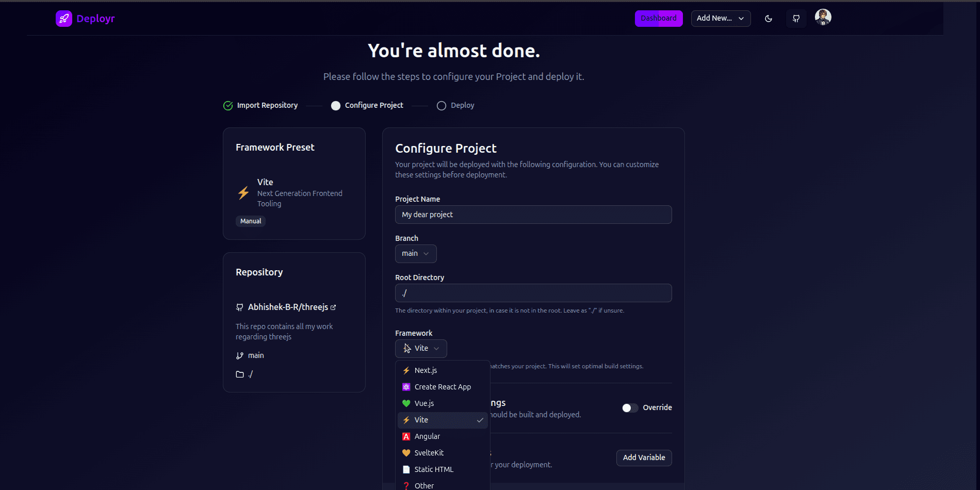Open the GitHub icon in the header
980x490 pixels.
[x=796, y=18]
